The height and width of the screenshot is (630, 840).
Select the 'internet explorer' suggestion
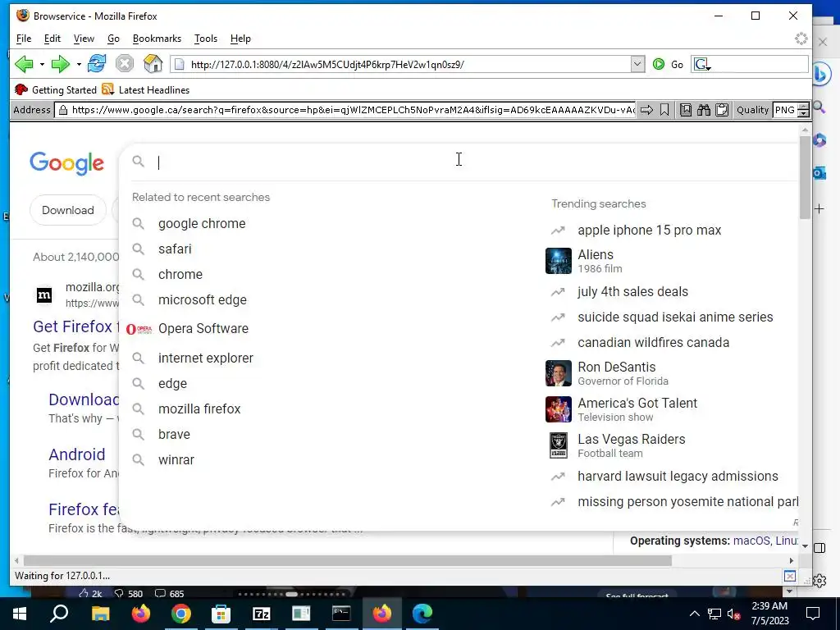206,358
